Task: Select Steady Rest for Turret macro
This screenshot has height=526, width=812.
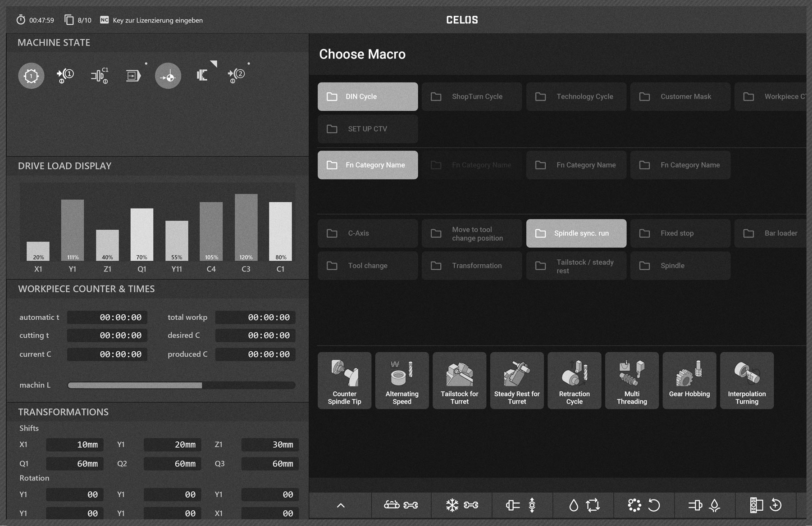Action: pos(517,381)
